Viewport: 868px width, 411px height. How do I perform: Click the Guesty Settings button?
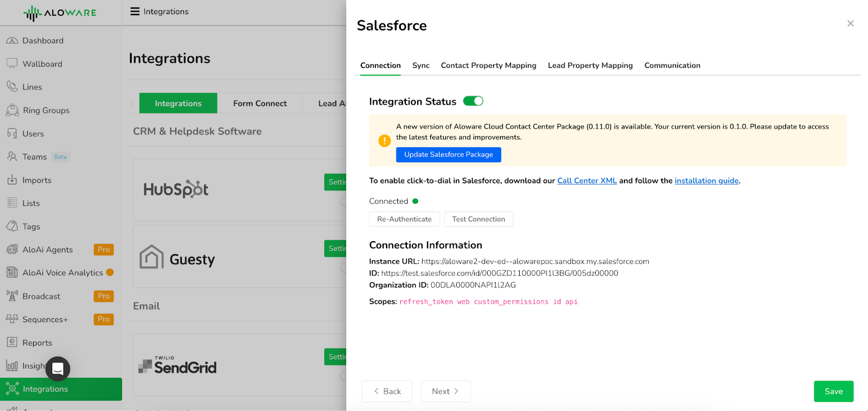(336, 248)
